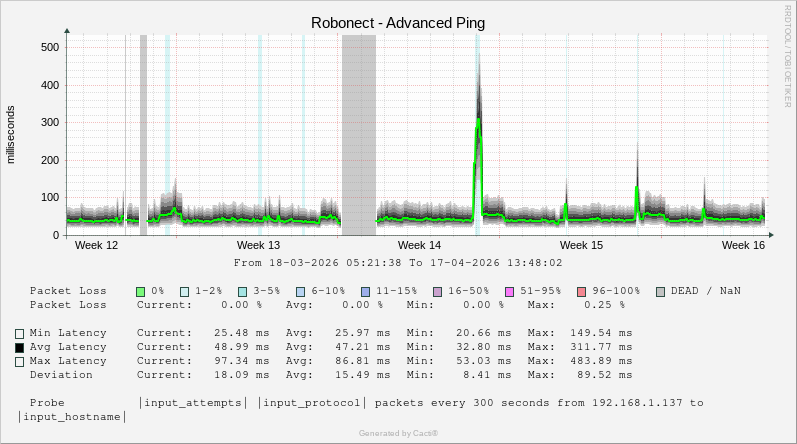This screenshot has width=797, height=444.
Task: Click the Week 12 axis label
Action: (97, 245)
